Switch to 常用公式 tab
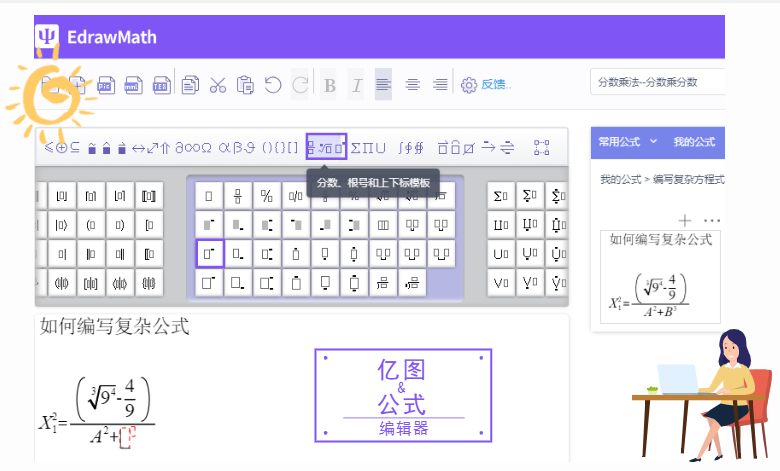 coord(619,142)
